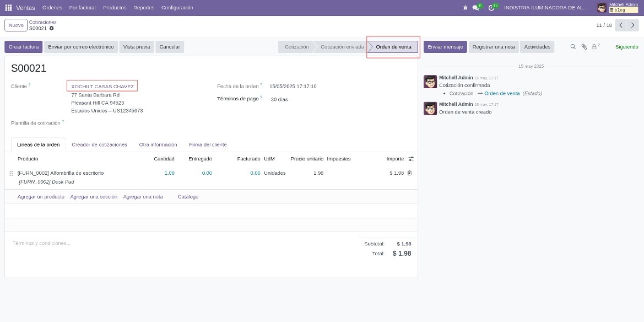Search messages with the magnifier icon
Image resolution: width=644 pixels, height=322 pixels.
(x=573, y=47)
